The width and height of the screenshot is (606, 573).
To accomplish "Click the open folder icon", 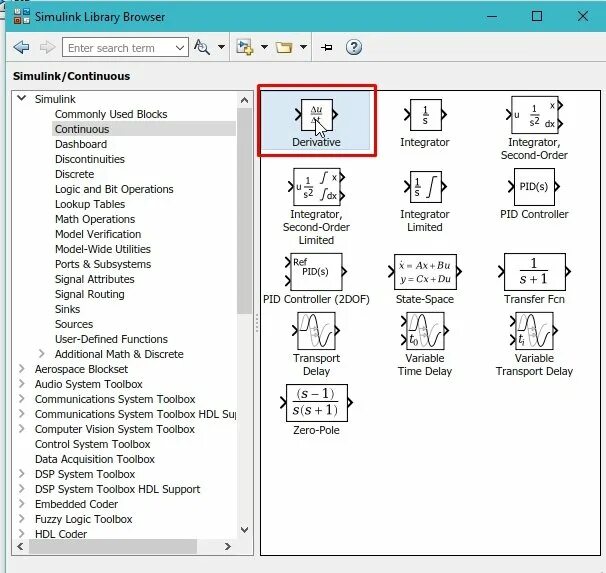I will pos(284,48).
